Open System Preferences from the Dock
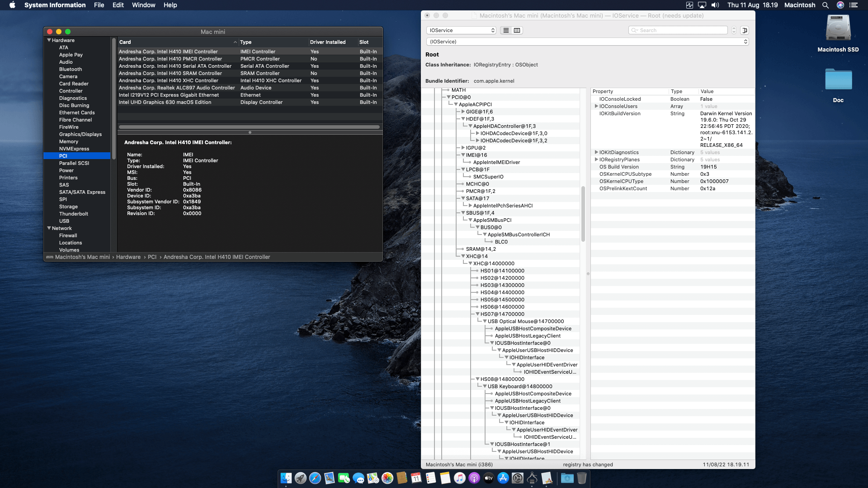The image size is (868, 488). [x=517, y=478]
